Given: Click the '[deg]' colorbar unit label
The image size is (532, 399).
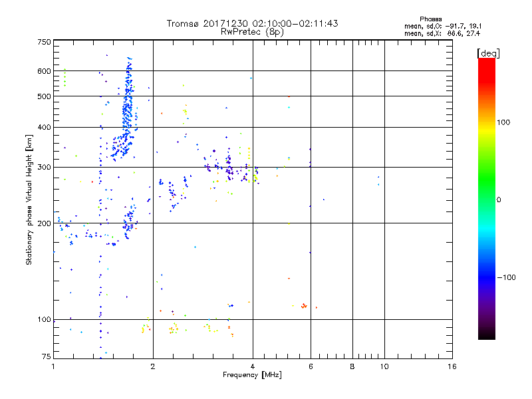Looking at the screenshot, I should click(x=488, y=53).
